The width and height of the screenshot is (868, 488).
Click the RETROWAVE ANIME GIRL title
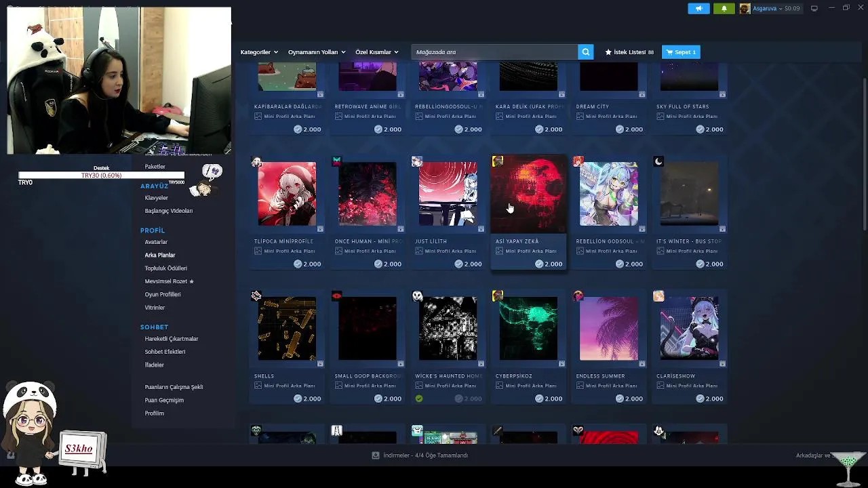(368, 106)
